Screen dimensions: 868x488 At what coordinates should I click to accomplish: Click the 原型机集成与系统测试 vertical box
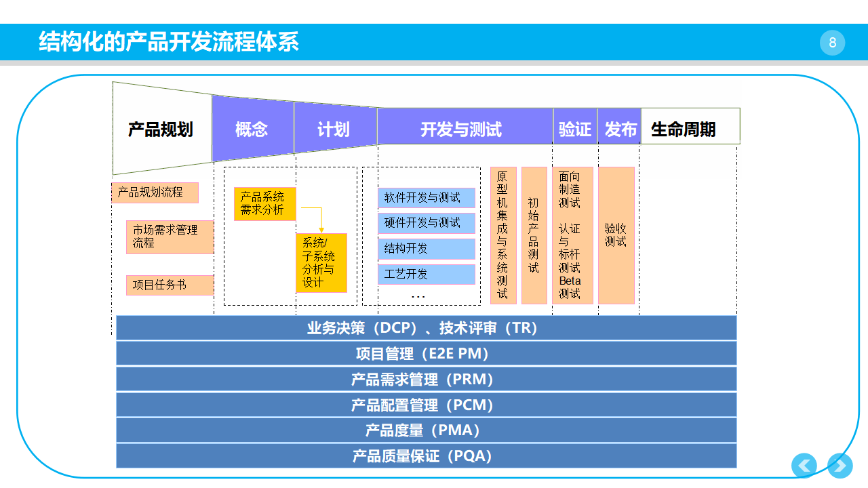coord(503,235)
